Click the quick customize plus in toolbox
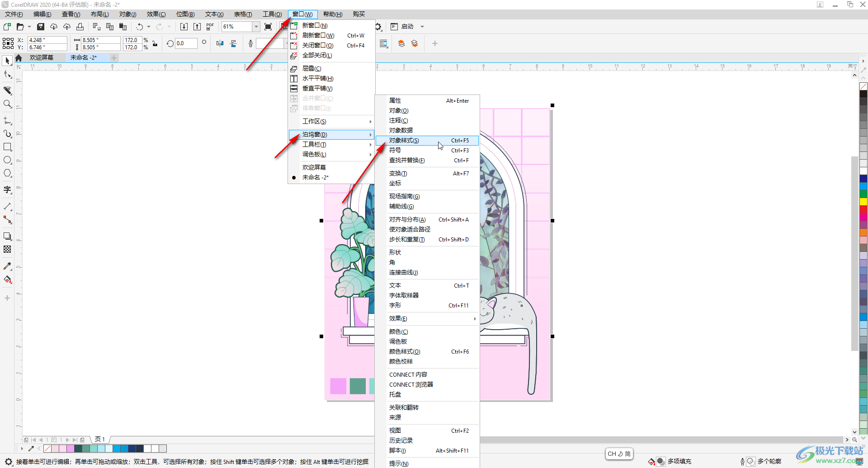 point(7,298)
